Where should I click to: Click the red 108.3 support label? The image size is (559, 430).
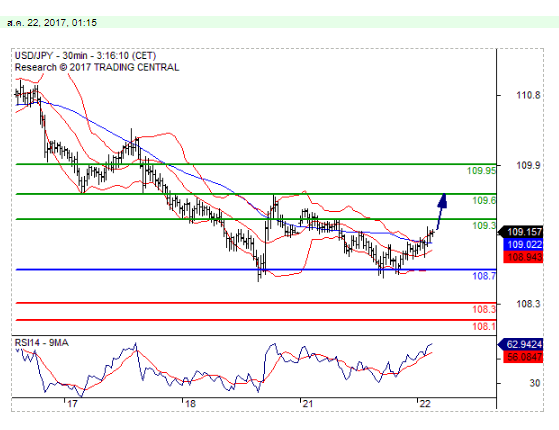pyautogui.click(x=484, y=309)
